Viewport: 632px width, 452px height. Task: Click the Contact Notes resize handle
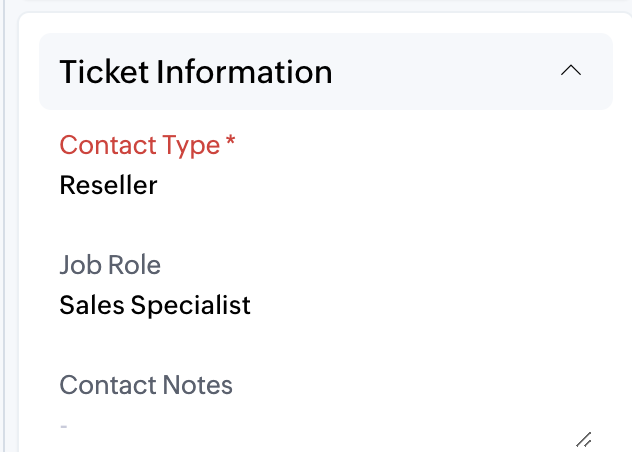[585, 439]
